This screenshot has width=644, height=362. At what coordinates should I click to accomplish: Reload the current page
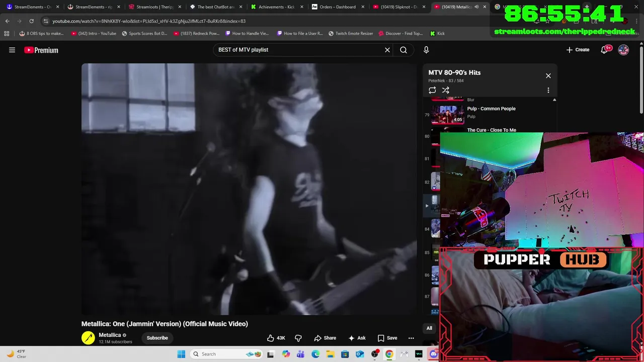(x=31, y=21)
